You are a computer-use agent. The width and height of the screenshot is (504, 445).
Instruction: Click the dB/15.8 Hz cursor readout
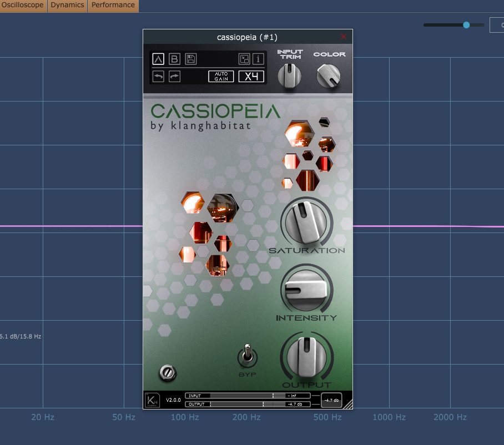click(21, 336)
